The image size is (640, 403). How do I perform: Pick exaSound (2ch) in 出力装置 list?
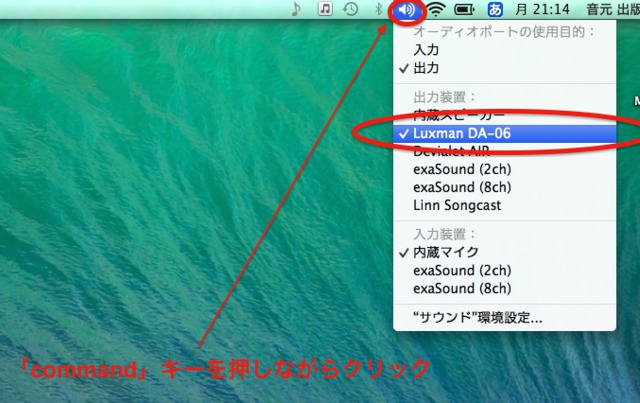pos(504,169)
